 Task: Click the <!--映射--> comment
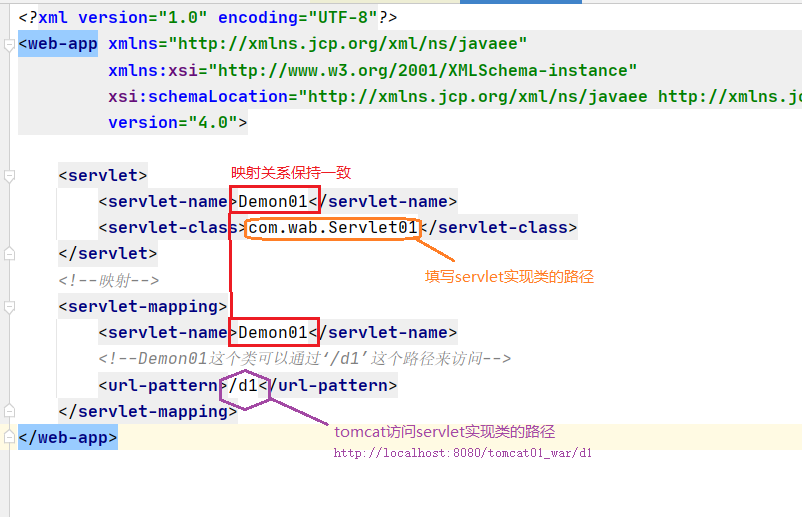coord(109,280)
